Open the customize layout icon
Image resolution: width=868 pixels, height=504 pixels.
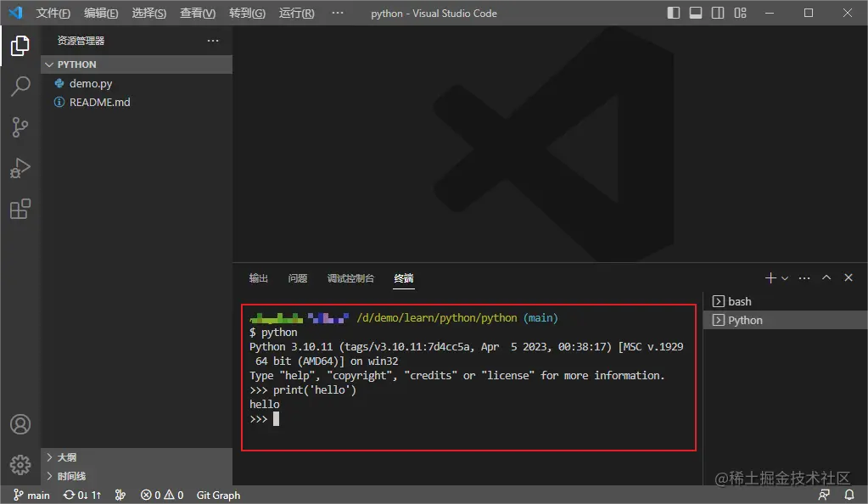[740, 13]
